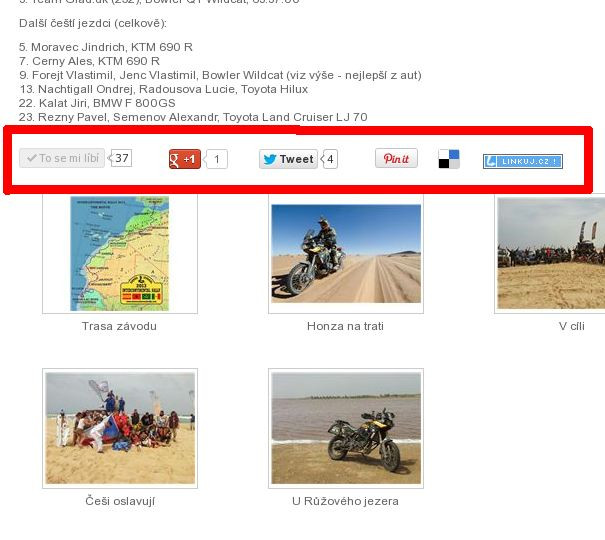
Task: Click the 'Trasa závodu' caption
Action: [119, 326]
